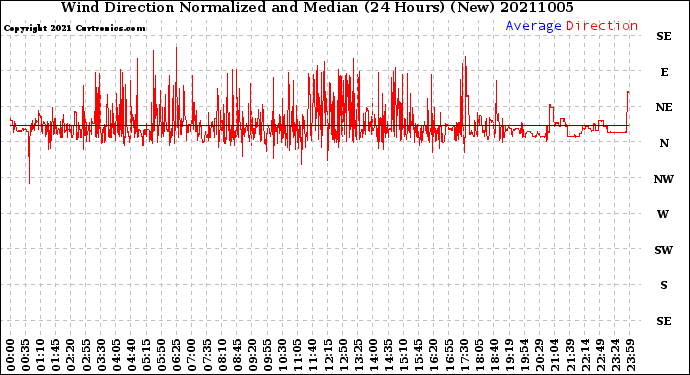
Task: Click the 00:00 time label
Action: 11,355
